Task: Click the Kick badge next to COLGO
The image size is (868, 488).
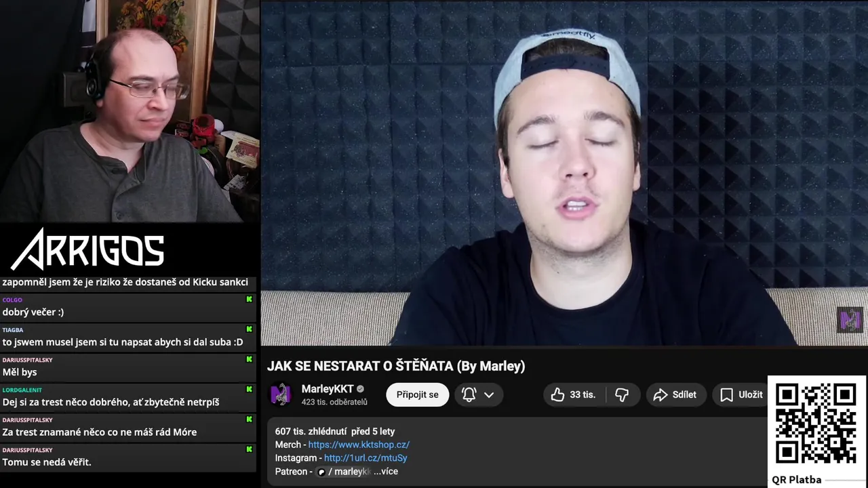Action: coord(249,299)
